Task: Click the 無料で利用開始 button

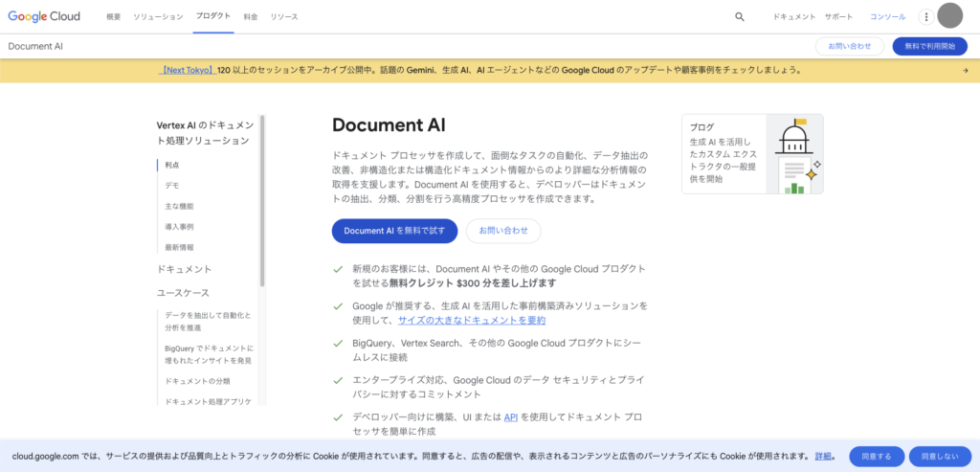Action: point(929,46)
